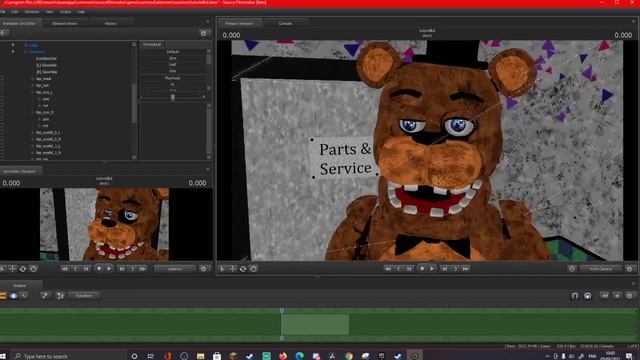Screen dimensions: 640x360
Task: Click the preset strength slider handle
Action: (x=173, y=97)
